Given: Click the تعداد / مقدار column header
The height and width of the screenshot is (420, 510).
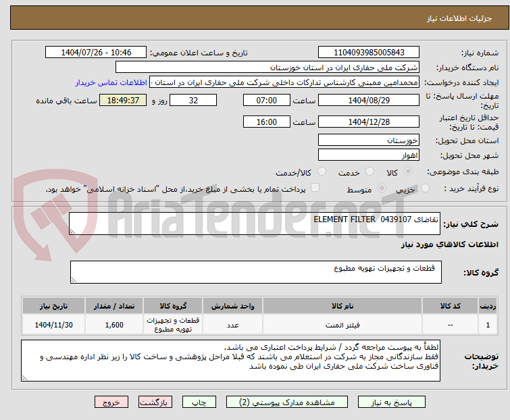Looking at the screenshot, I should (x=114, y=306).
